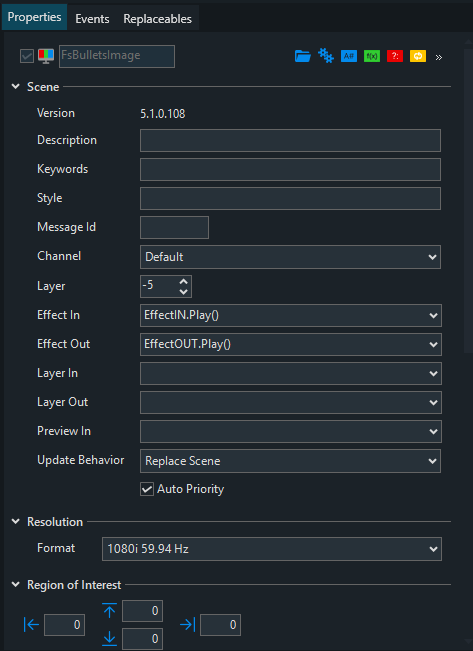Click the yellow loop icon

point(418,56)
